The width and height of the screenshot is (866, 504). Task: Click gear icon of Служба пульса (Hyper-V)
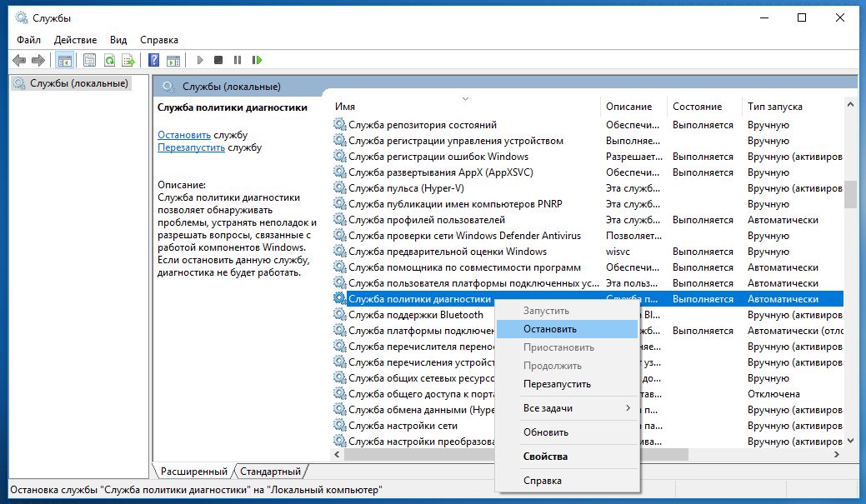tap(340, 188)
